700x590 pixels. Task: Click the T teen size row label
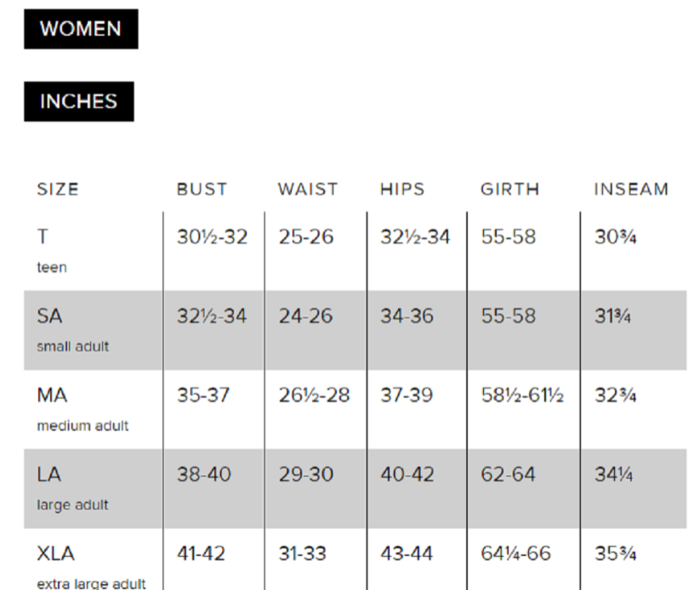pyautogui.click(x=52, y=251)
